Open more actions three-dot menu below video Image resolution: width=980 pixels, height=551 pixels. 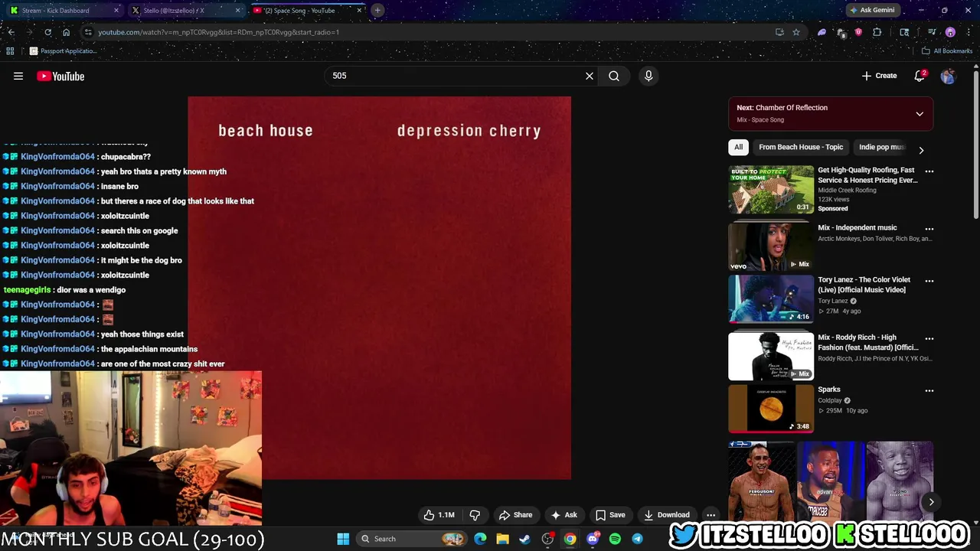710,515
